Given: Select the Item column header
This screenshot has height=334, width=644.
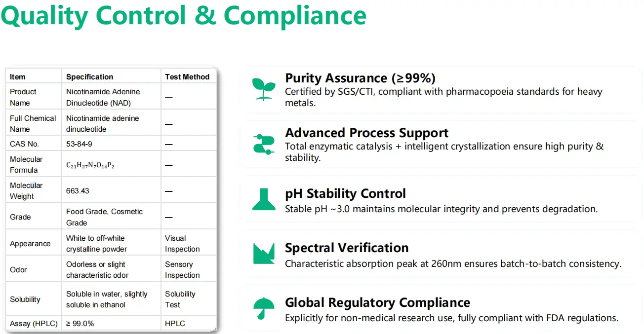Looking at the screenshot, I should point(18,77).
